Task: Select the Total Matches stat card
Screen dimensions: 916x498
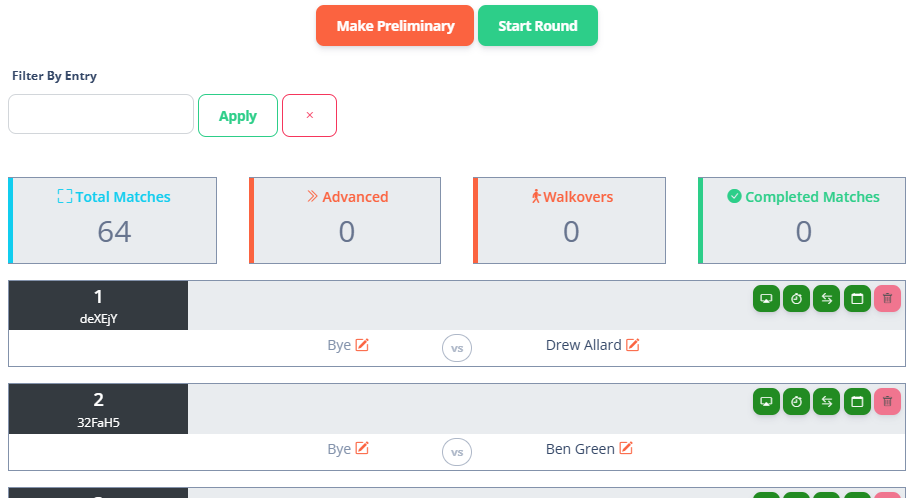Action: coord(113,220)
